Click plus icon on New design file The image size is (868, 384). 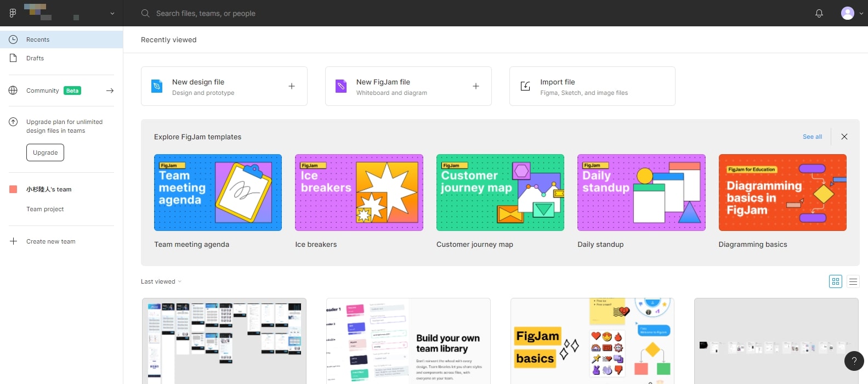(292, 86)
